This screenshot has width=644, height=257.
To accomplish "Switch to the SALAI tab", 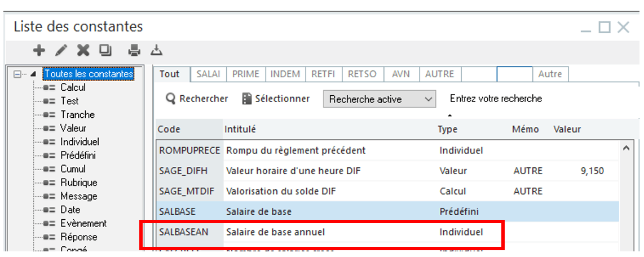I will [x=208, y=74].
